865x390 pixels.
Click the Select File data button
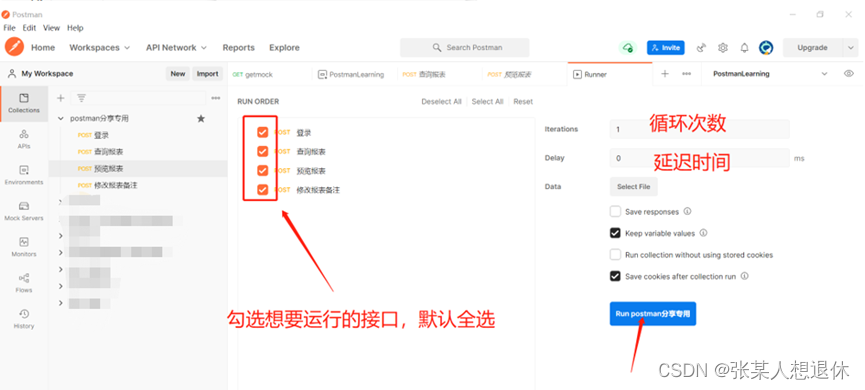[x=633, y=186]
